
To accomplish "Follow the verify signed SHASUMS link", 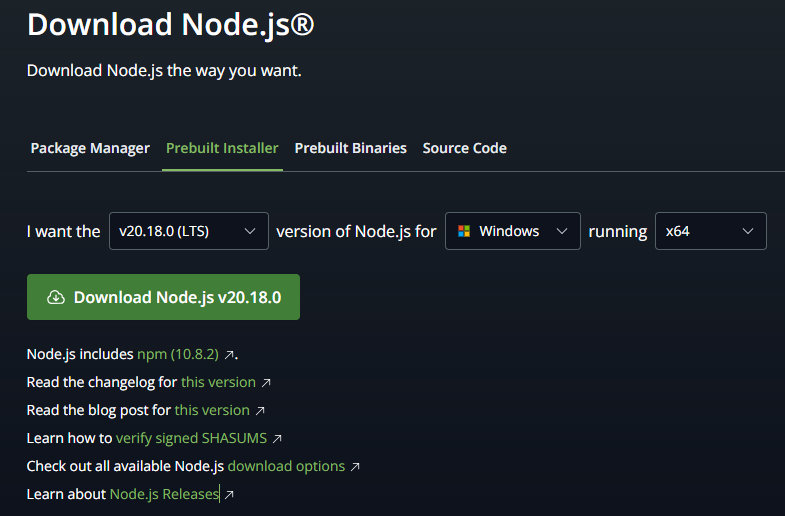I will [x=191, y=438].
